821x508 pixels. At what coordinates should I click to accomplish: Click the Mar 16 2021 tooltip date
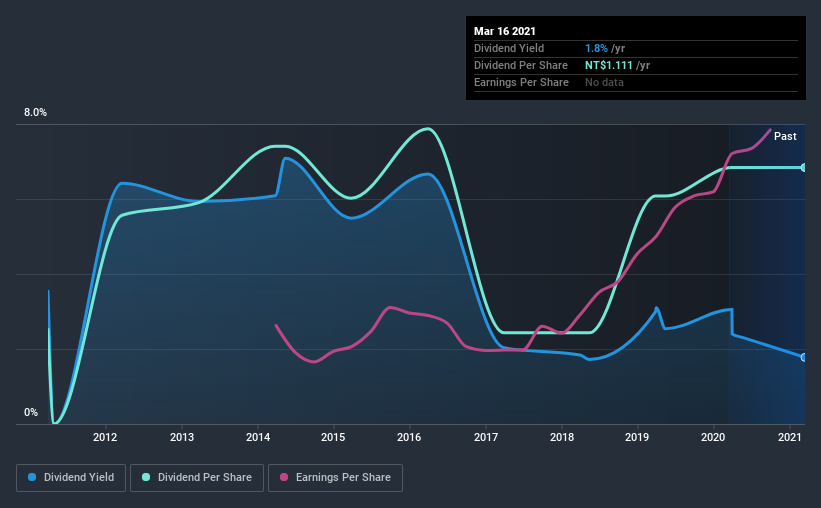tap(505, 31)
